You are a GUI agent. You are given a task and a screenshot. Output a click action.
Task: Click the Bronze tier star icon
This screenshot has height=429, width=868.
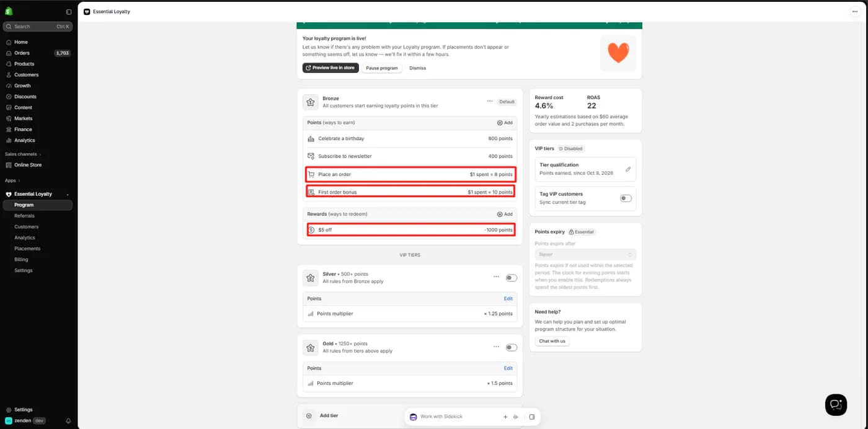pos(311,102)
